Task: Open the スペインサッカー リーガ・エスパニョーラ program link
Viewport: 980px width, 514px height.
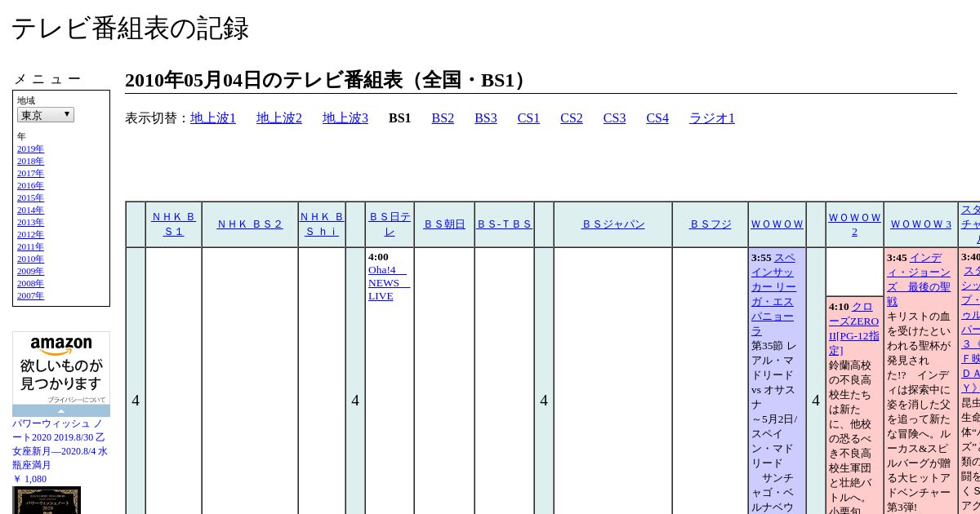Action: [x=773, y=294]
